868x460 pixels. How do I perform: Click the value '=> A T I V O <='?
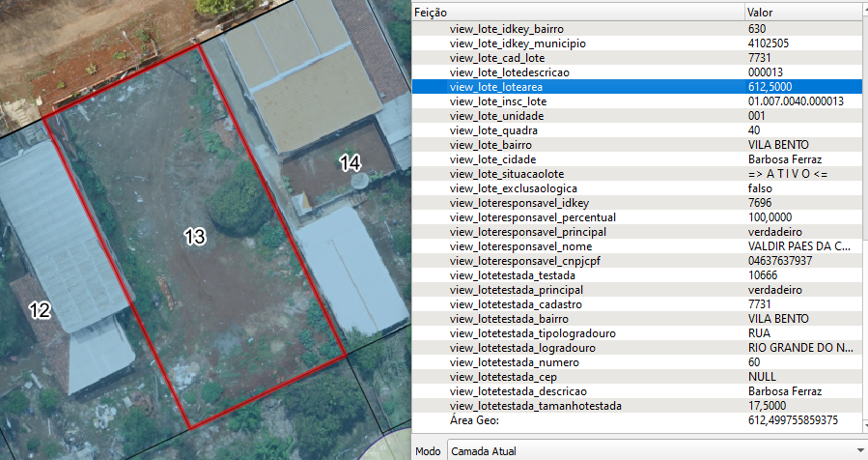coord(788,174)
